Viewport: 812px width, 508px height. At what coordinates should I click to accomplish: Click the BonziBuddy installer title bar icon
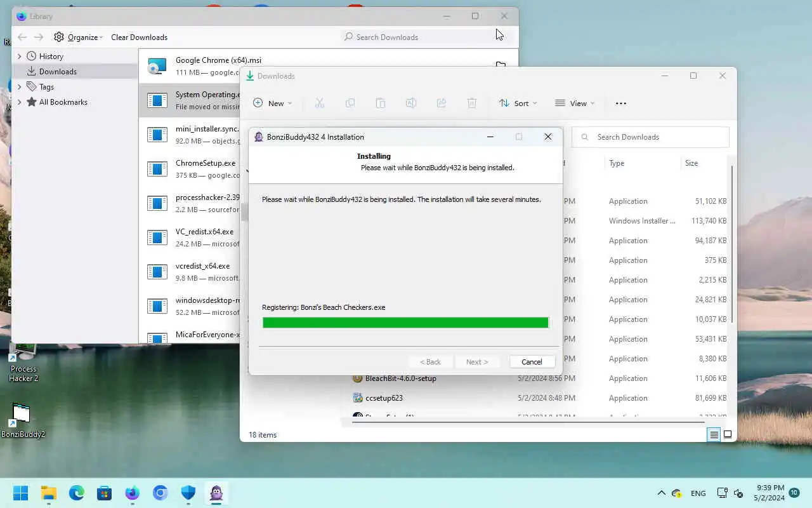259,137
